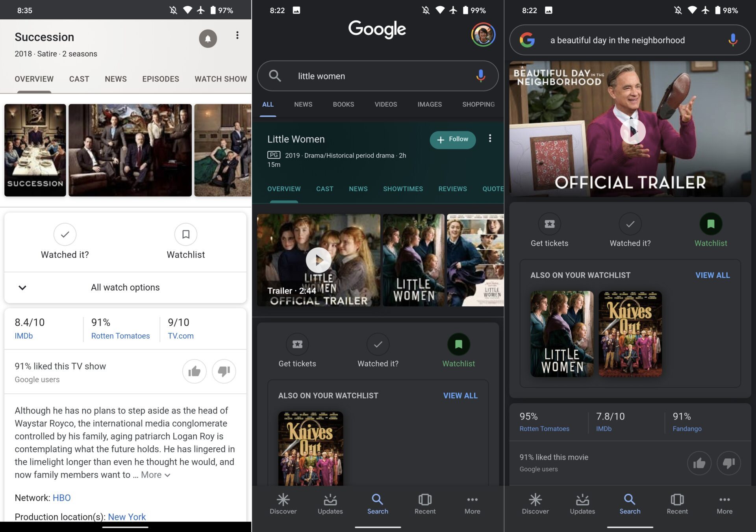Play the Beautiful Day official trailer
This screenshot has height=532, width=756.
pyautogui.click(x=632, y=132)
